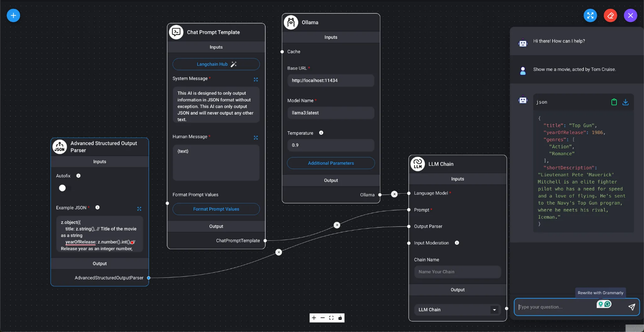Expand System Message field editor
The image size is (644, 332).
coord(256,79)
